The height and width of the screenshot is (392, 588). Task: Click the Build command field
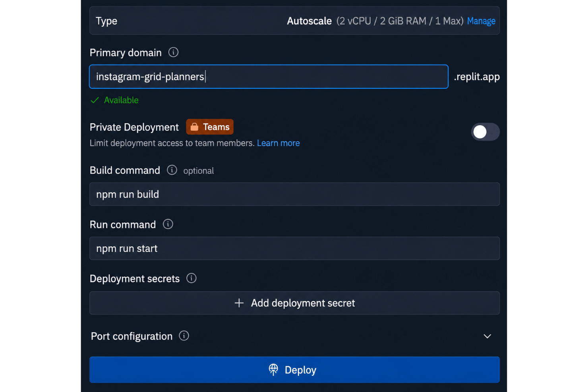(x=294, y=194)
